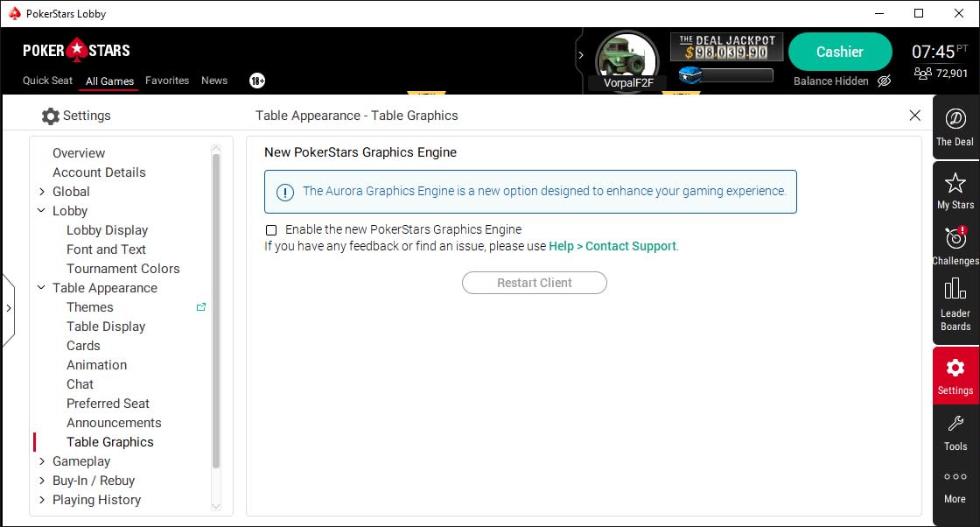Click scrollbar down arrow in settings tree
The image size is (980, 527).
[216, 506]
